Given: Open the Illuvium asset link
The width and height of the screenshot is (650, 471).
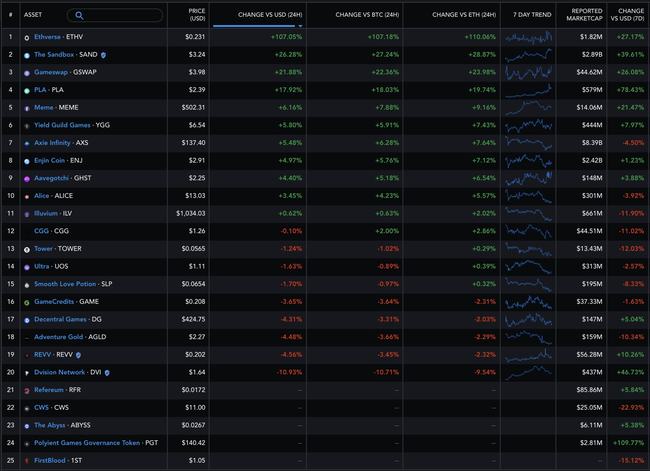Looking at the screenshot, I should [46, 213].
